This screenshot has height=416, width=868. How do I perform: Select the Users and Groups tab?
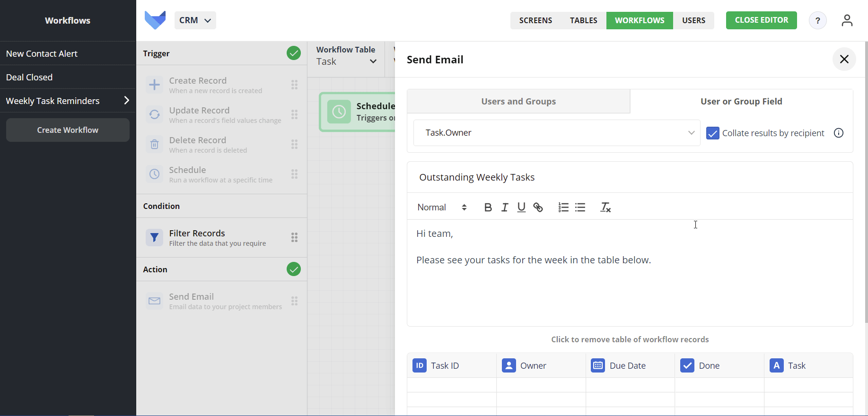coord(518,101)
